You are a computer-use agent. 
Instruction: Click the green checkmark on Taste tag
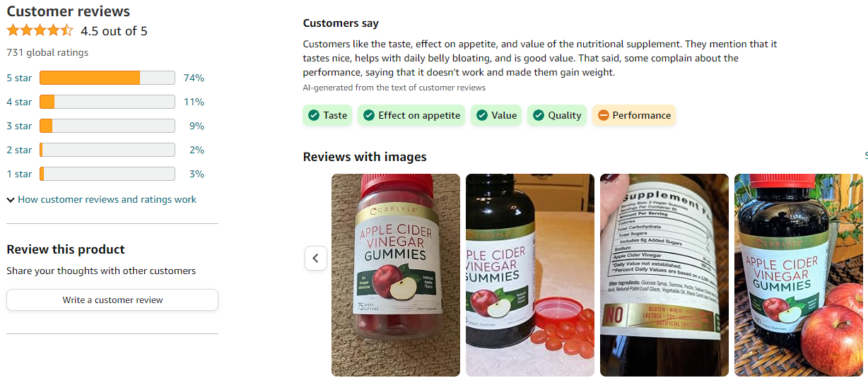pyautogui.click(x=313, y=115)
